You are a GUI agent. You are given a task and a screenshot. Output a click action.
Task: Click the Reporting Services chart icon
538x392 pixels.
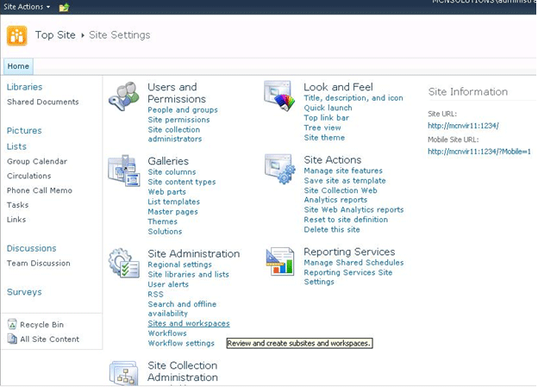(x=280, y=262)
